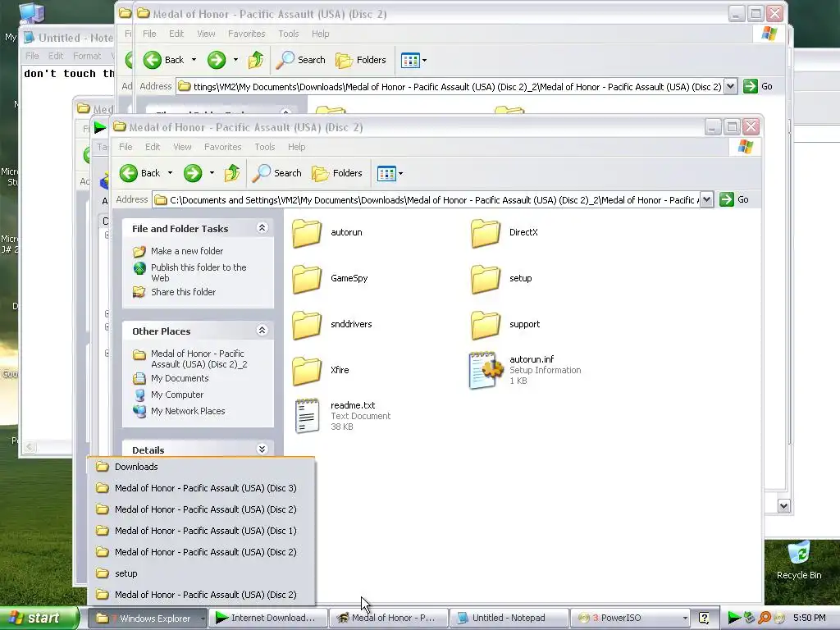840x630 pixels.
Task: Toggle Folders pane in front window
Action: [337, 173]
